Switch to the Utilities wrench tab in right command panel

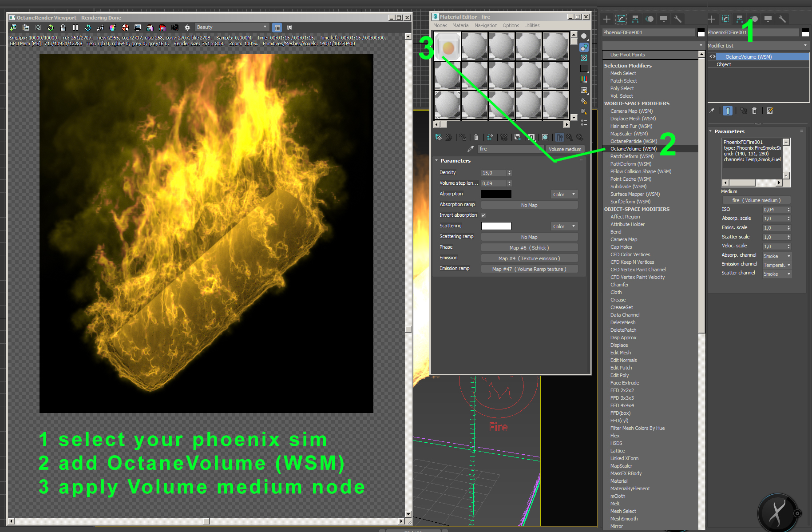pos(782,19)
